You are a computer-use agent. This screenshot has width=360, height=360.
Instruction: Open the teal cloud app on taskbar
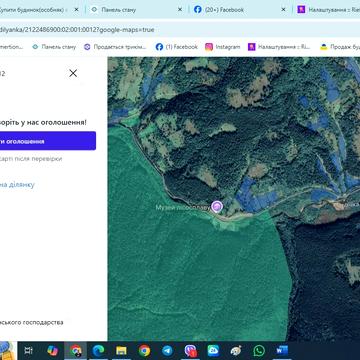pyautogui.click(x=213, y=350)
